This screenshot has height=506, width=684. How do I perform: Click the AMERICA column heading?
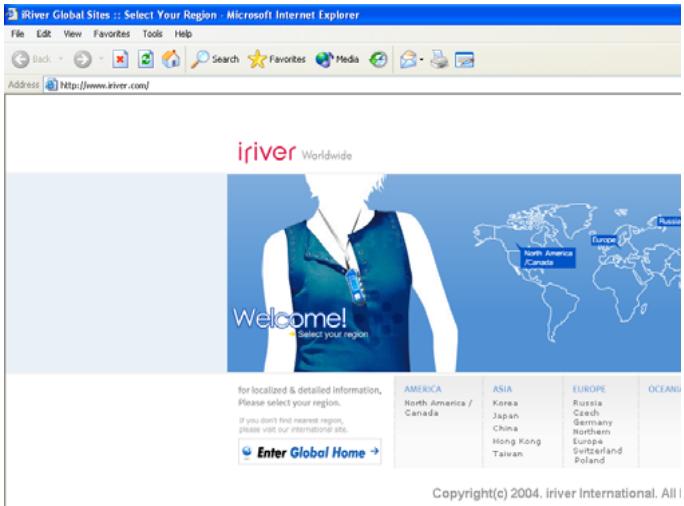[x=423, y=389]
